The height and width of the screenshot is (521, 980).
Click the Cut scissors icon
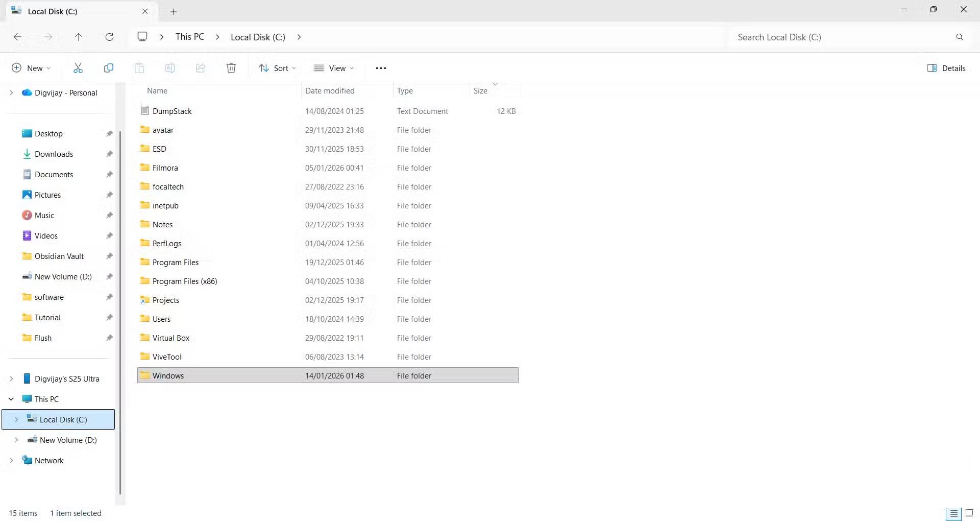[x=78, y=68]
